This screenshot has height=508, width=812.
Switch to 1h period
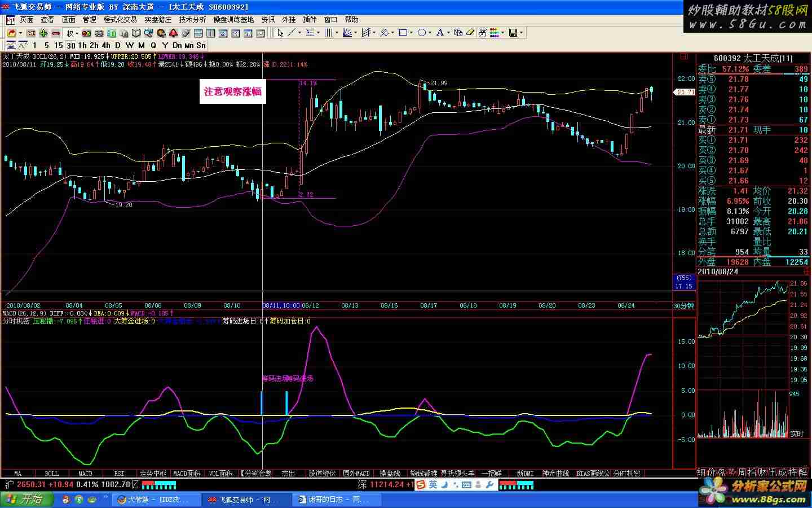[x=82, y=45]
